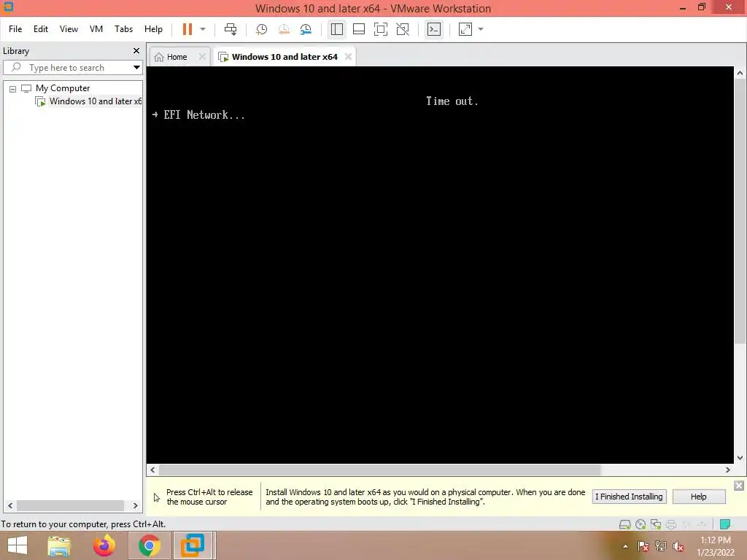Click the stretch guest display icon
Viewport: 747px width, 560px height.
(x=465, y=29)
